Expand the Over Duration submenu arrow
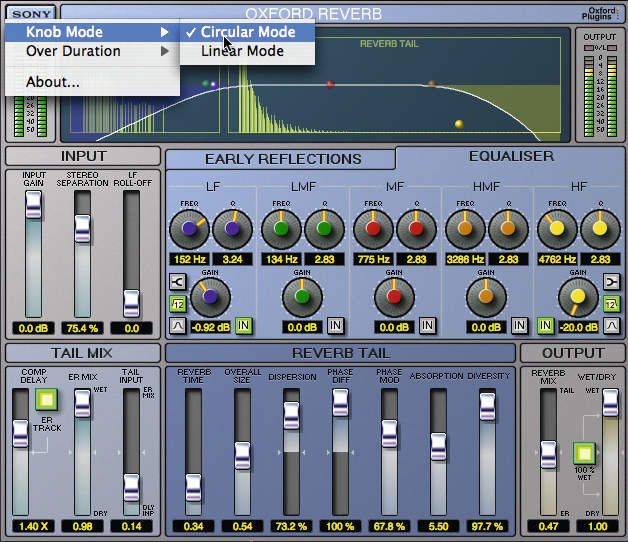The image size is (628, 542). click(165, 51)
